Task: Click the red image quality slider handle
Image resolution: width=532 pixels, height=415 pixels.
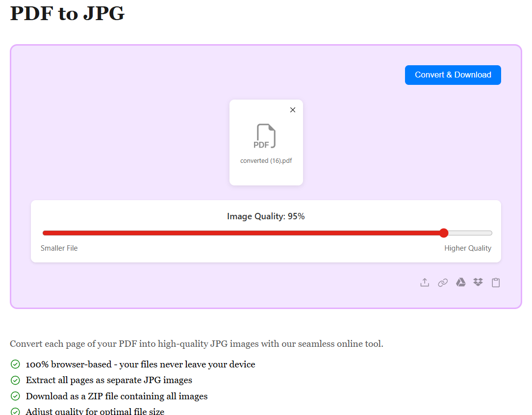Action: click(444, 233)
